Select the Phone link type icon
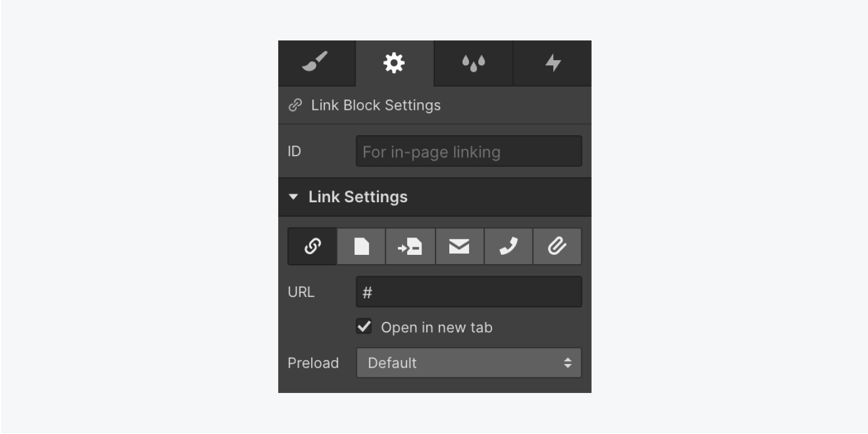868x434 pixels. [x=508, y=247]
